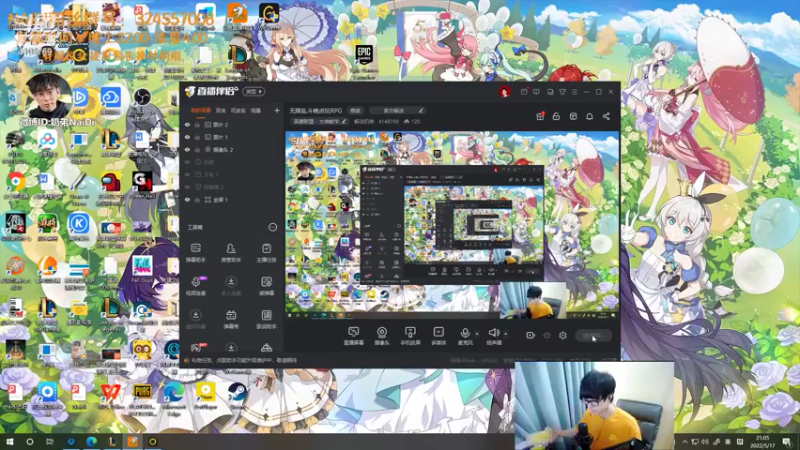The image size is (800, 450).
Task: Click the official commentary field button
Action: click(397, 110)
